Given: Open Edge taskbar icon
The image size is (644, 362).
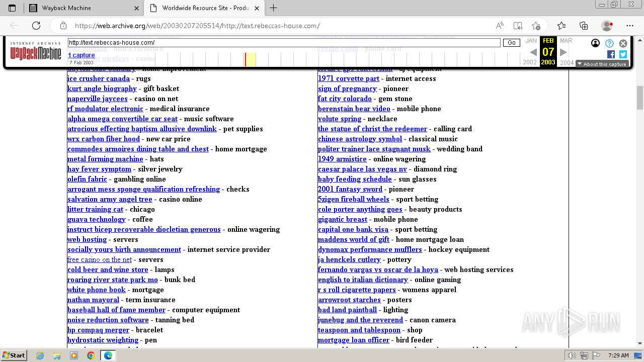Looking at the screenshot, I should pos(108,355).
